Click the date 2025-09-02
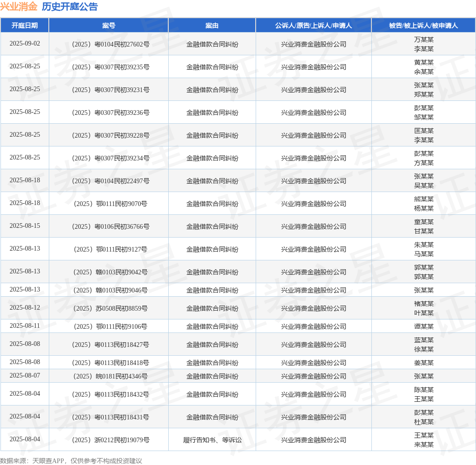Viewport: 476px width, 465px height. (25, 43)
